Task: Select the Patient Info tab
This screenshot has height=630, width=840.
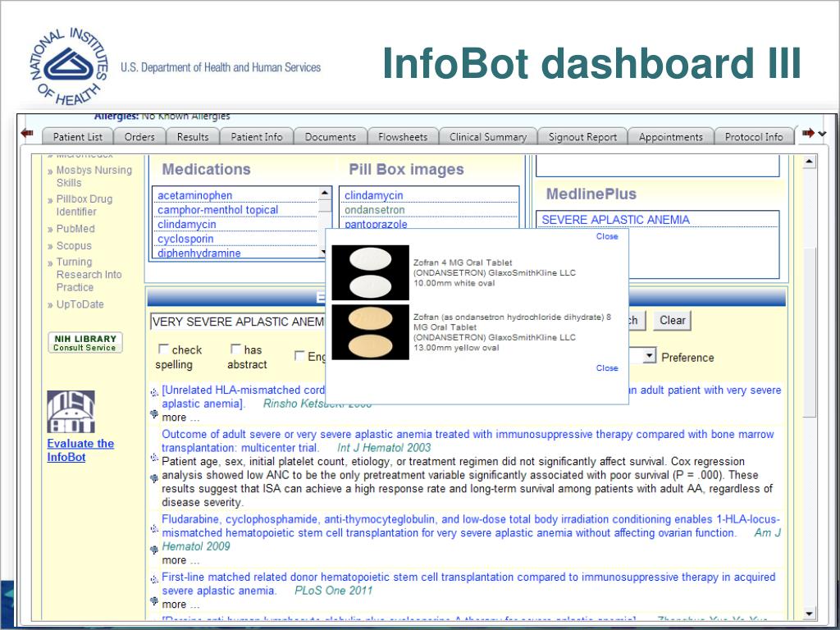Action: click(256, 137)
